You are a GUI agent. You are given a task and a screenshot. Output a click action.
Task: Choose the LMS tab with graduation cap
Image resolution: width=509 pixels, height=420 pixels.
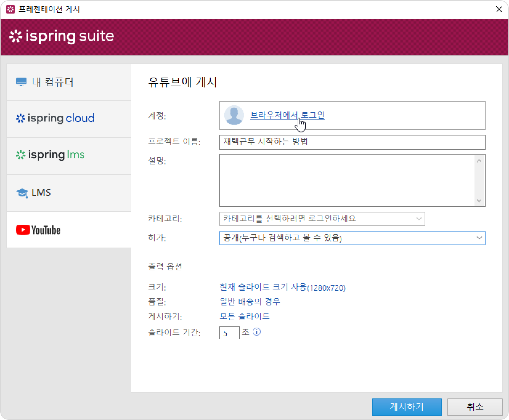pos(69,193)
